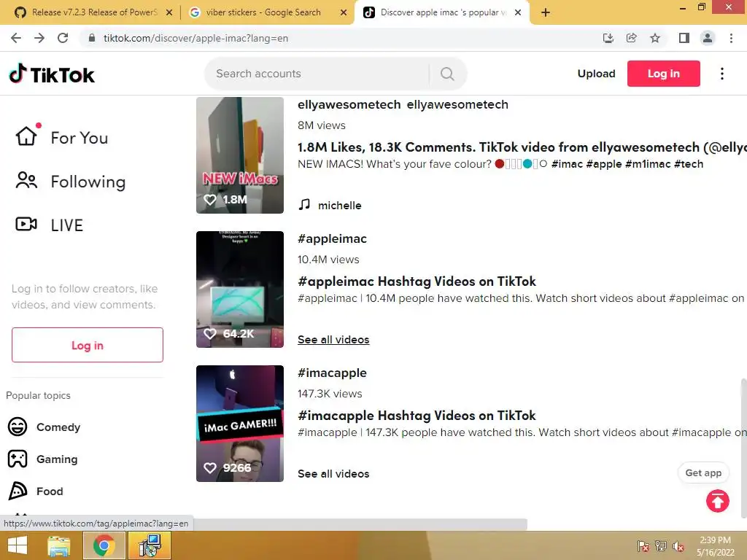
Task: Open the NEW iMacs video thumbnail
Action: pos(239,155)
